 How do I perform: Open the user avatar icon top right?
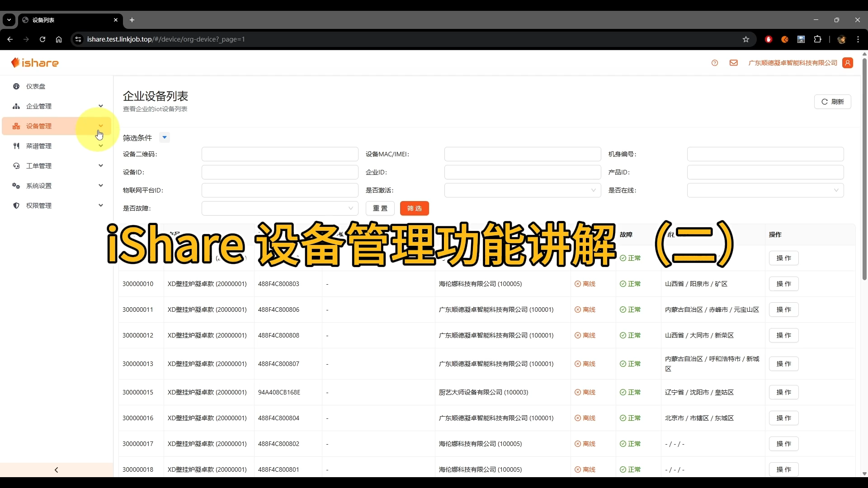[x=848, y=63]
